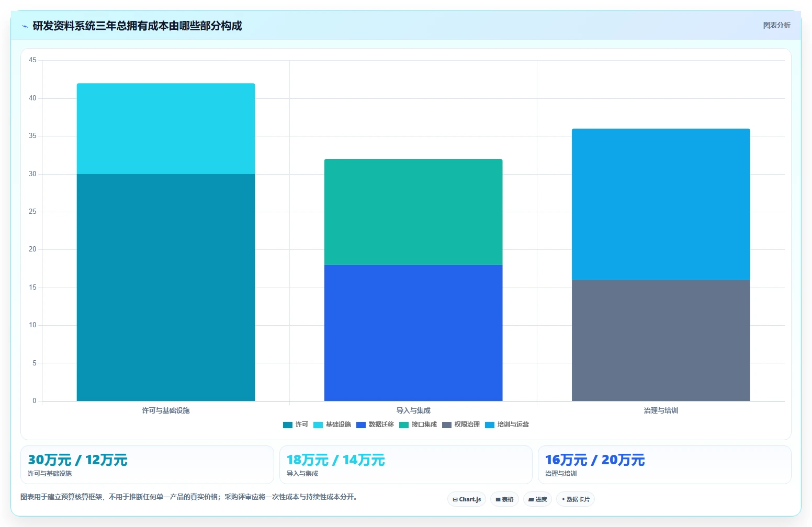Toggle 培训与运营 in the legend
The height and width of the screenshot is (527, 812).
click(507, 425)
